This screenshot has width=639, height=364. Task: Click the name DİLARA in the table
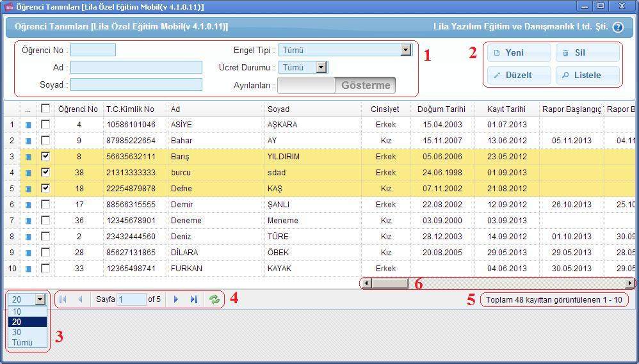[184, 253]
